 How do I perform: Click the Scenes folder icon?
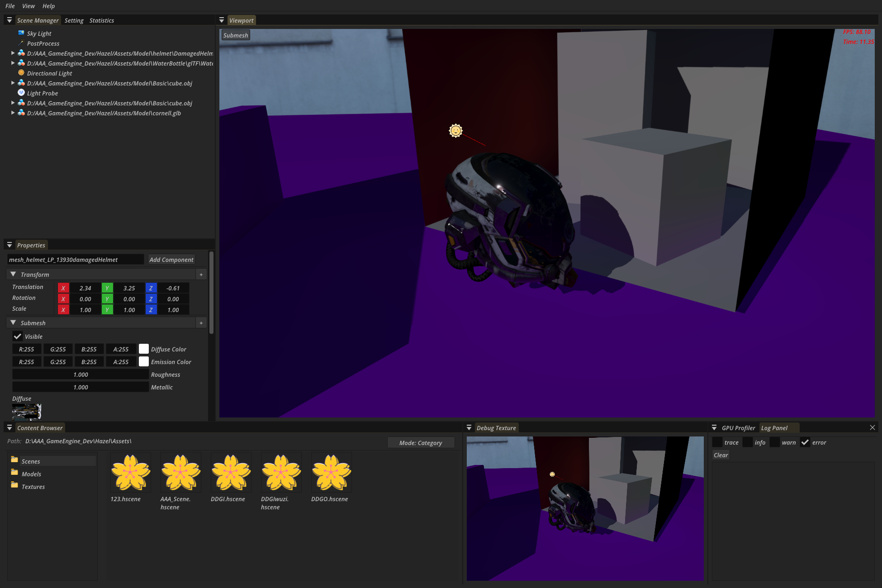coord(14,460)
